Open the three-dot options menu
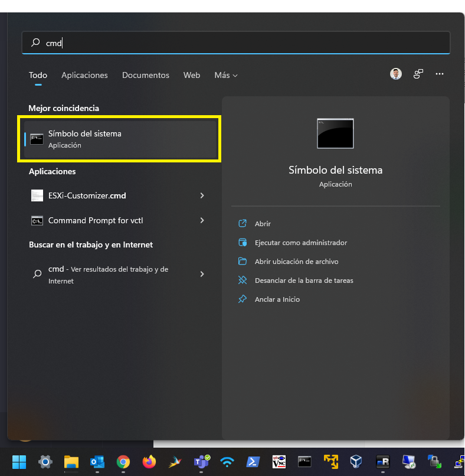Viewport: 465px width, 476px height. [440, 74]
